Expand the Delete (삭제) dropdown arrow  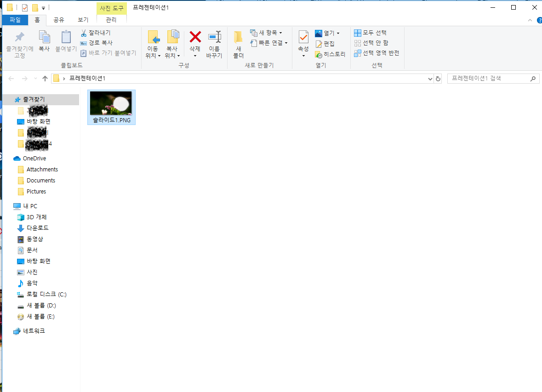click(x=195, y=56)
